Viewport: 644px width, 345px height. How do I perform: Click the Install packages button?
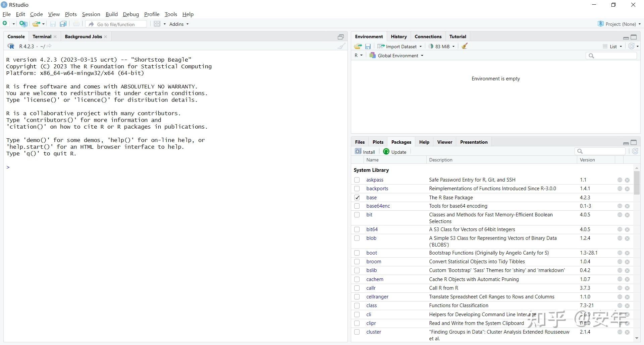coord(365,152)
